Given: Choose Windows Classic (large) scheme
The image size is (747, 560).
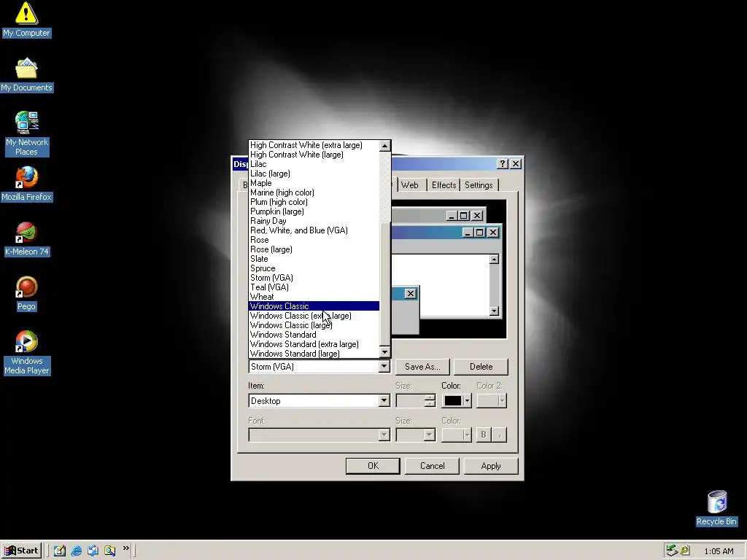Looking at the screenshot, I should pos(314,325).
